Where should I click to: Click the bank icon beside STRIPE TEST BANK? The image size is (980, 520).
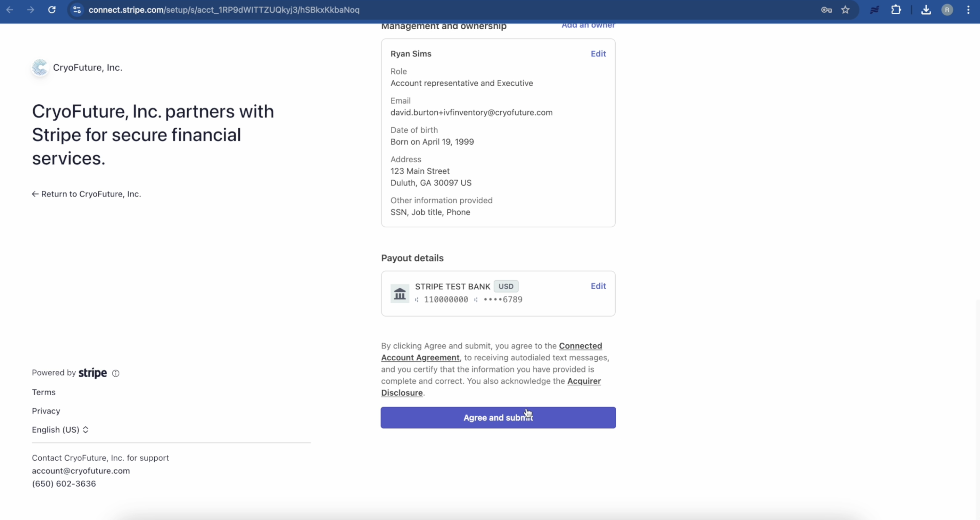[x=399, y=294]
